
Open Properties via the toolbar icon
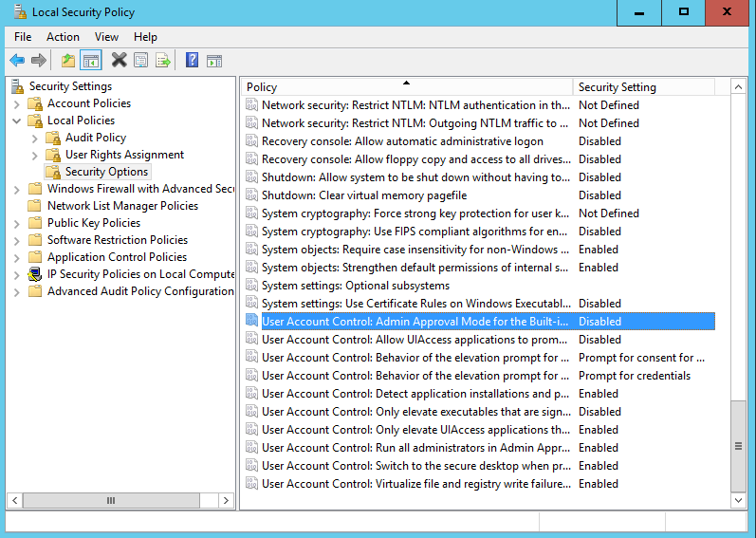pos(140,61)
